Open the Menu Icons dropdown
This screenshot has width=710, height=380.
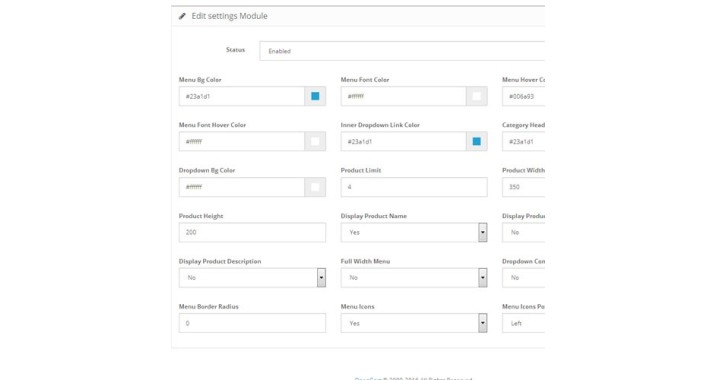(414, 323)
